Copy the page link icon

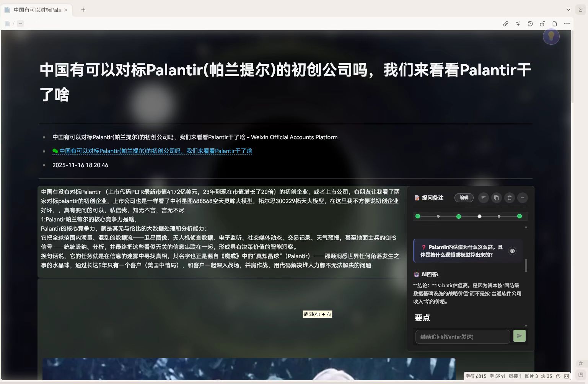pyautogui.click(x=505, y=23)
